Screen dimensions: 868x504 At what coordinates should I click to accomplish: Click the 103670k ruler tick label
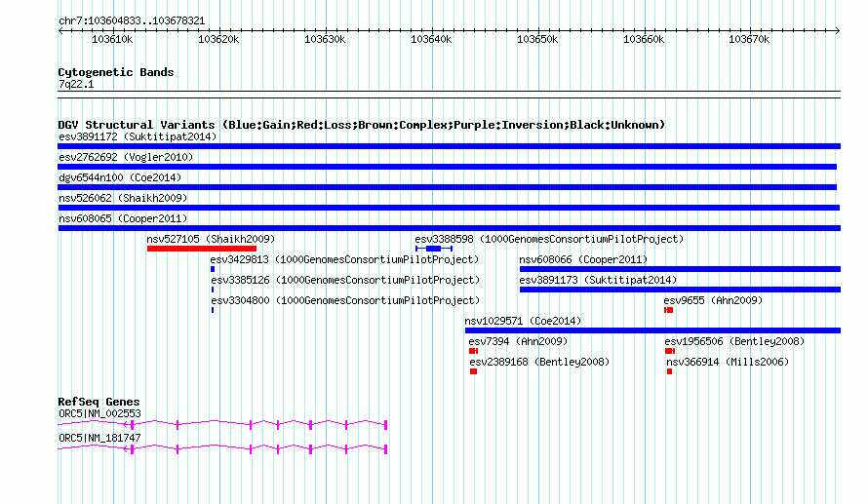point(749,40)
